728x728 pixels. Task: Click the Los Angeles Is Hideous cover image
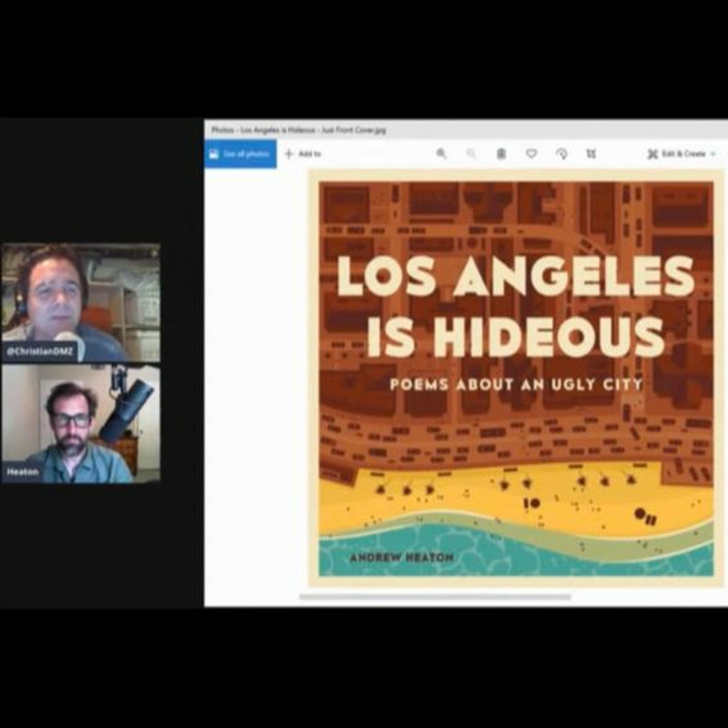click(516, 379)
